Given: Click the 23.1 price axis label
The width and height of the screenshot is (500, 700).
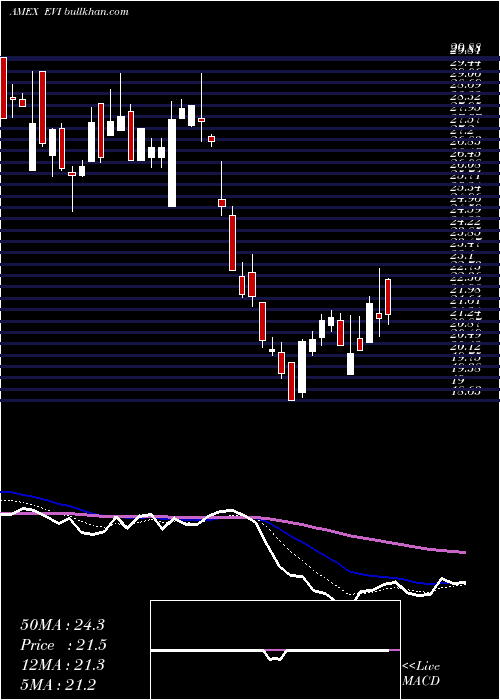Looking at the screenshot, I should tap(462, 257).
